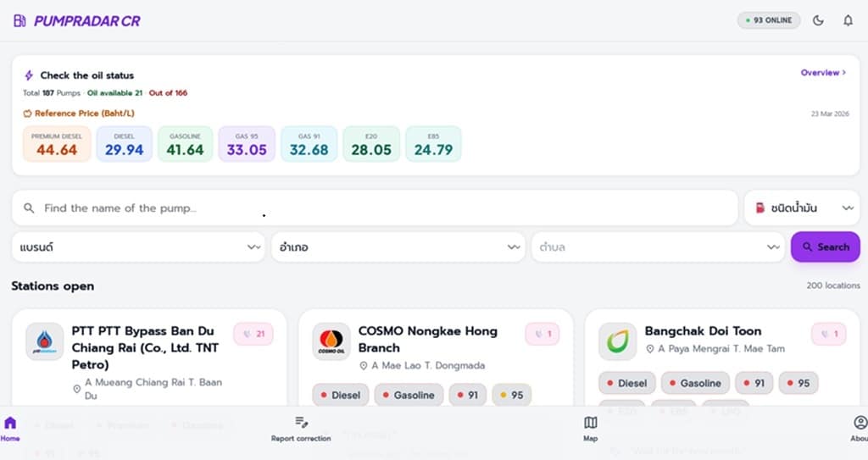Open the Bangchak Doi Toon station

[703, 331]
